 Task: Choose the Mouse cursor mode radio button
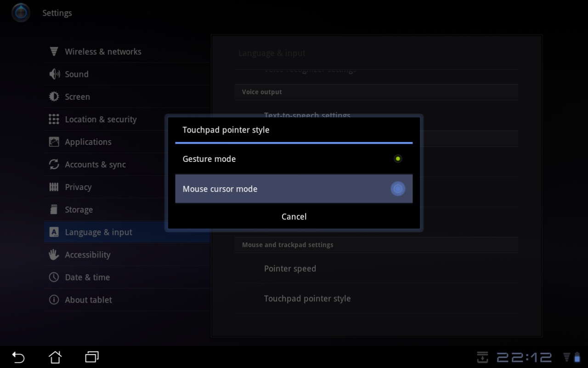pyautogui.click(x=398, y=189)
